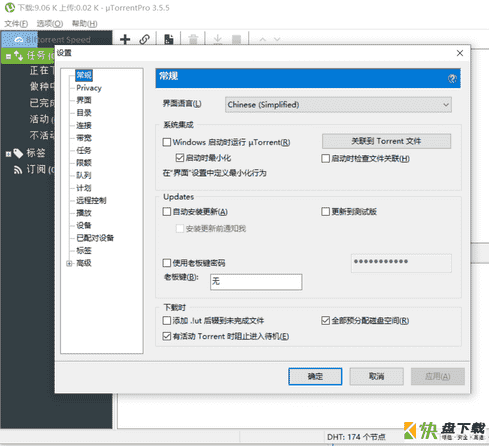Image resolution: width=489 pixels, height=446 pixels.
Task: Create new torrent file icon
Action: [x=169, y=39]
